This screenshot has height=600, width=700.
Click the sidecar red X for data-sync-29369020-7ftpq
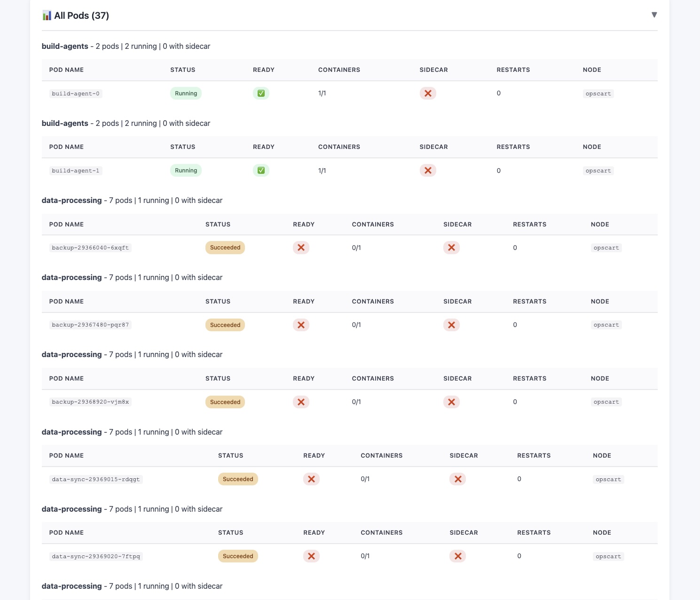(x=458, y=556)
